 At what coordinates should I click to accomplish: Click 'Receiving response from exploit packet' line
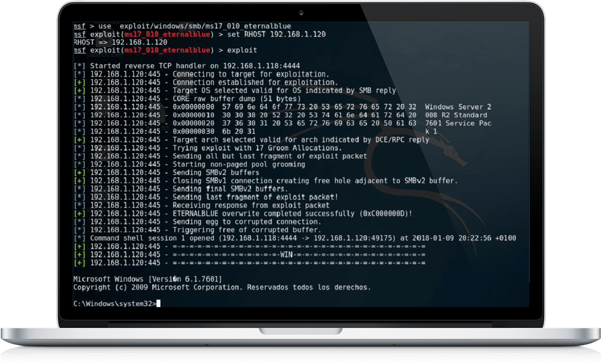click(x=202, y=205)
